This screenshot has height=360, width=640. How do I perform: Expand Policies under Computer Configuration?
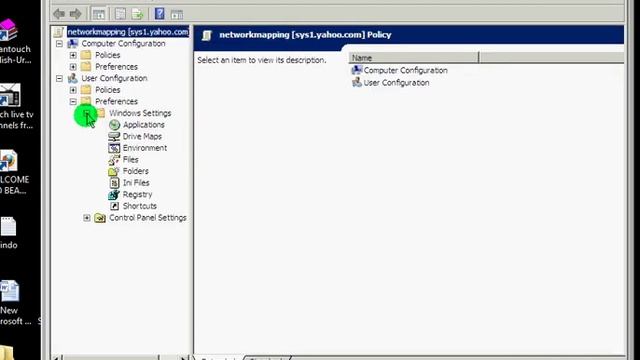click(73, 55)
